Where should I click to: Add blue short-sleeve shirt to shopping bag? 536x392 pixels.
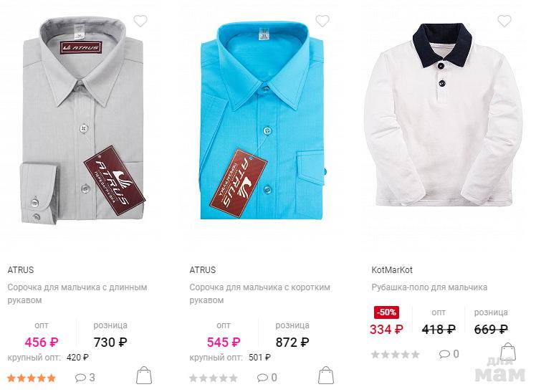[x=326, y=376]
